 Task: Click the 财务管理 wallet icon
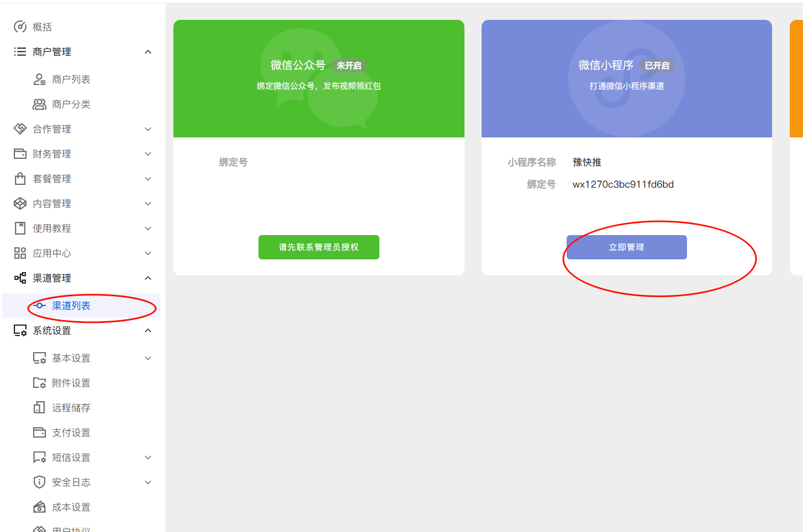click(x=20, y=153)
